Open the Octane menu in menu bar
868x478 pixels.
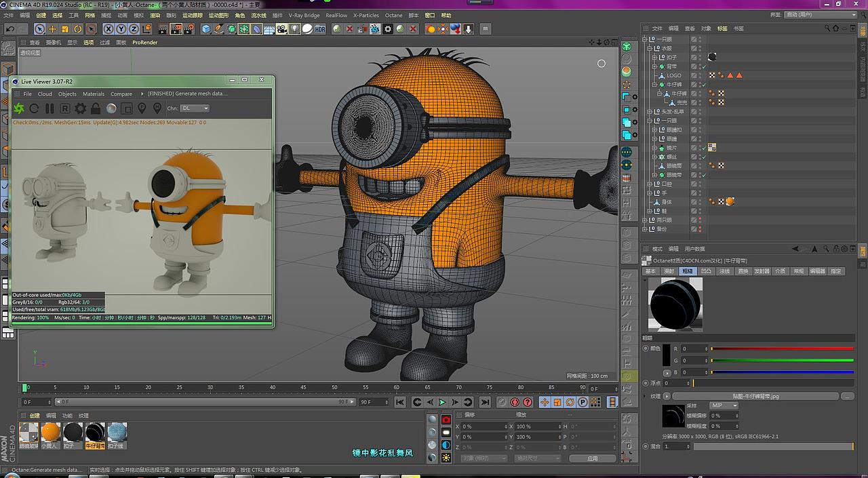pos(393,15)
